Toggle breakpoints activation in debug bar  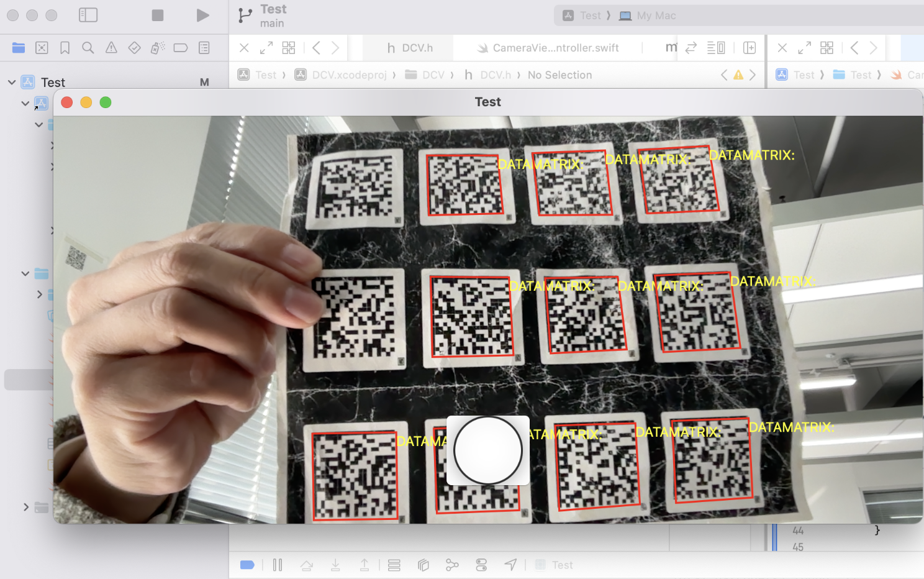[x=247, y=565]
